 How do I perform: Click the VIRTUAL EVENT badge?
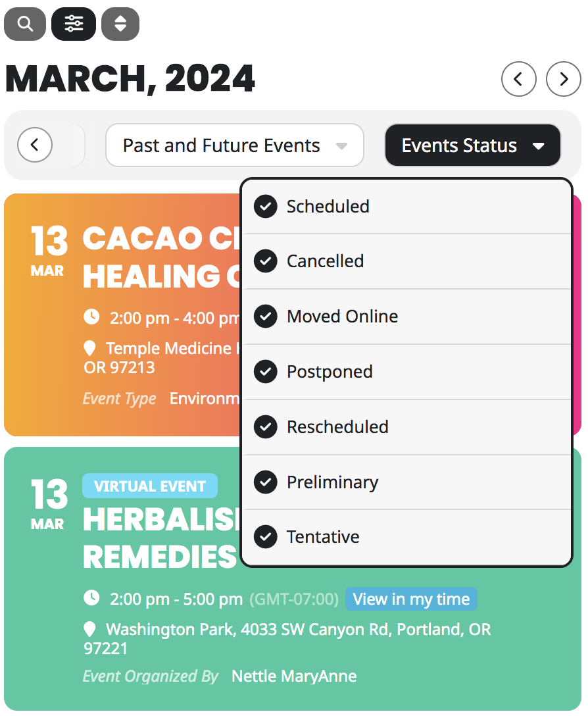150,486
